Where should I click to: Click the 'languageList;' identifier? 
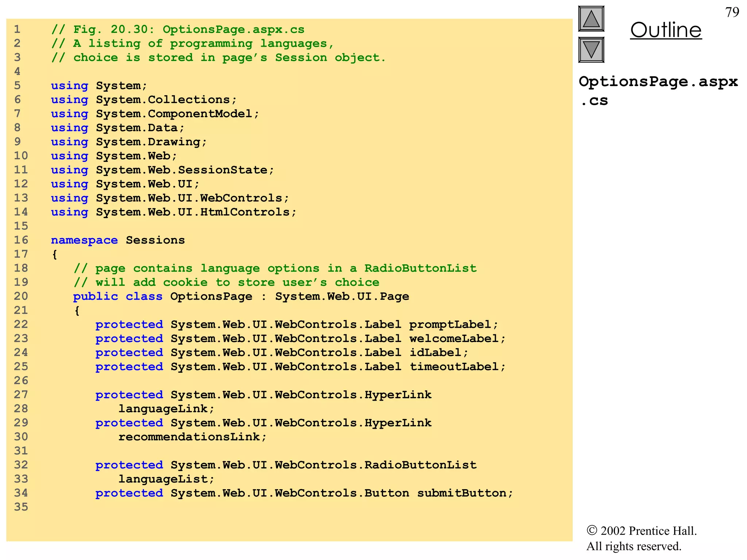pyautogui.click(x=166, y=479)
